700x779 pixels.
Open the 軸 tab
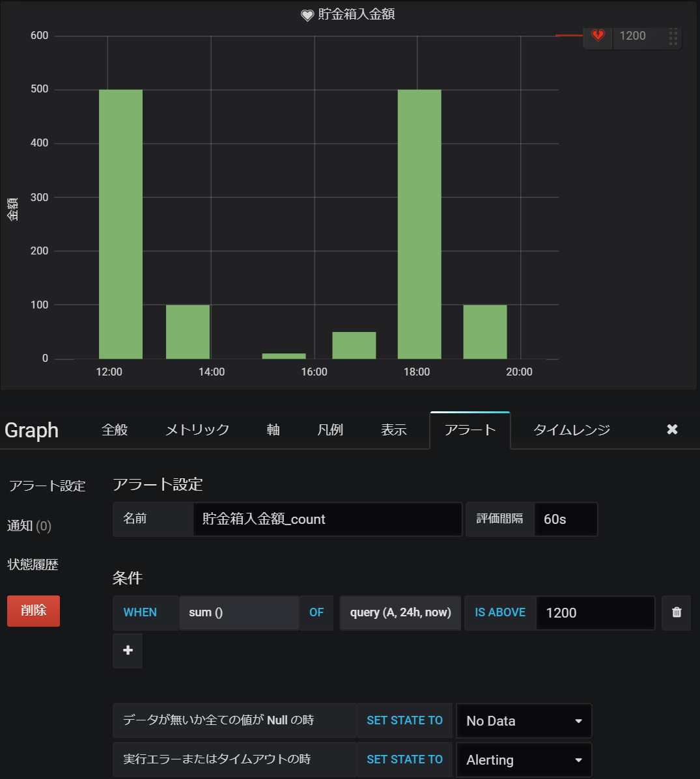coord(273,430)
